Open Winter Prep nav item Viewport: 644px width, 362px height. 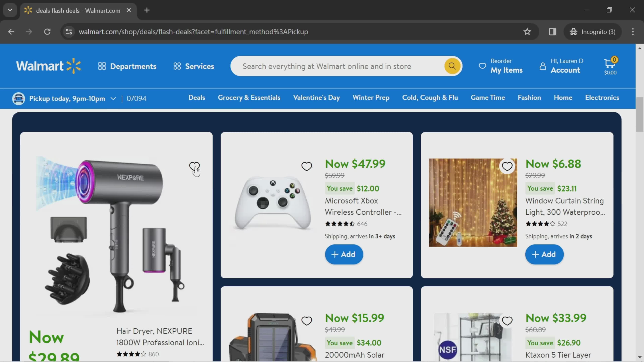(x=371, y=98)
